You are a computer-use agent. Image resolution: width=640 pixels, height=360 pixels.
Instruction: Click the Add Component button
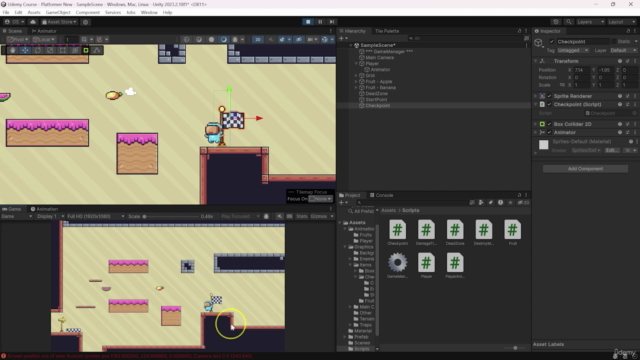tap(585, 169)
